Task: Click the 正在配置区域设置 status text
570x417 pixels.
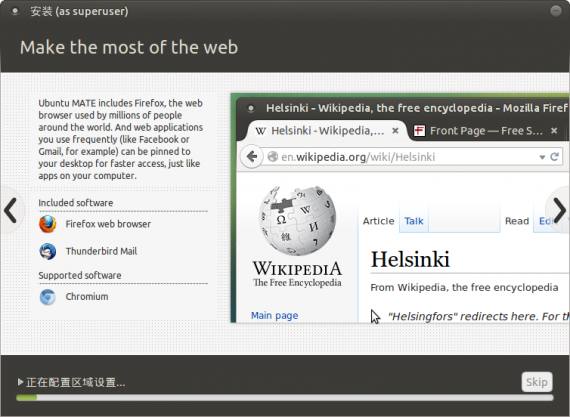Action: pos(76,382)
